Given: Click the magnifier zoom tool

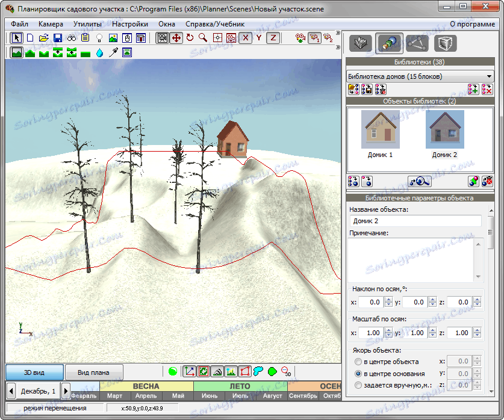Looking at the screenshot, I should pos(203,38).
